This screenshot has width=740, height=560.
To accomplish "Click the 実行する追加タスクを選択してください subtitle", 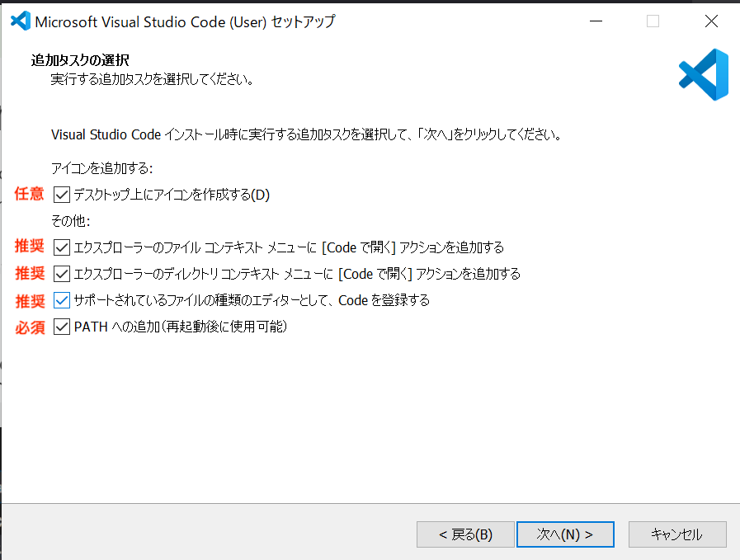I will click(x=153, y=79).
